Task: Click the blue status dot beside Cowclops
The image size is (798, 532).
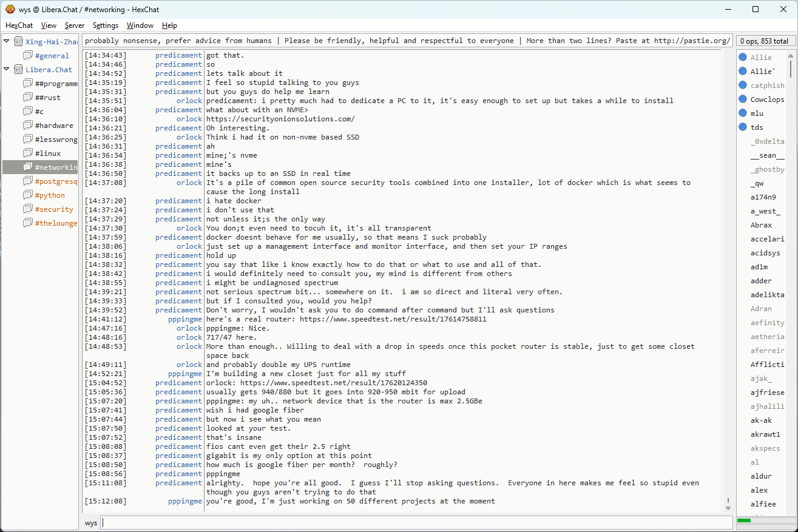Action: click(742, 99)
